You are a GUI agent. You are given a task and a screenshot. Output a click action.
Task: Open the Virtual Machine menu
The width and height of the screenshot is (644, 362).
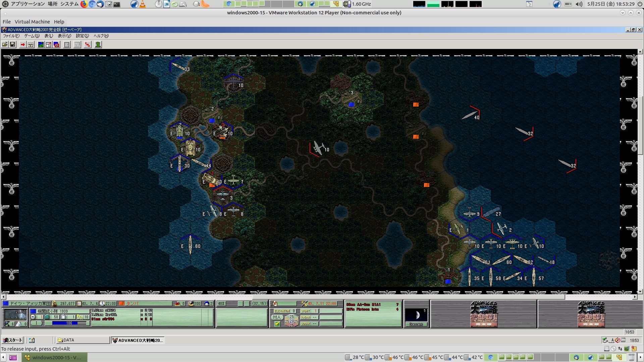tap(32, 22)
